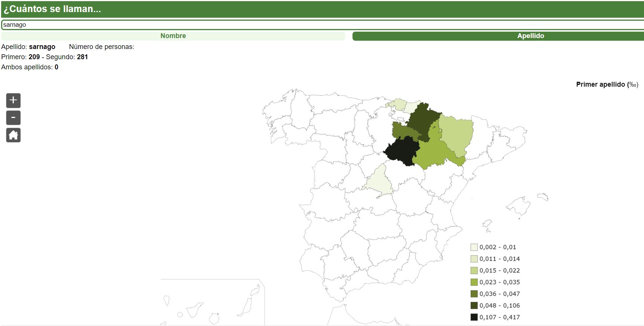Image resolution: width=644 pixels, height=326 pixels.
Task: Click legend swatch for 0,048 - 0,106
Action: tap(474, 306)
